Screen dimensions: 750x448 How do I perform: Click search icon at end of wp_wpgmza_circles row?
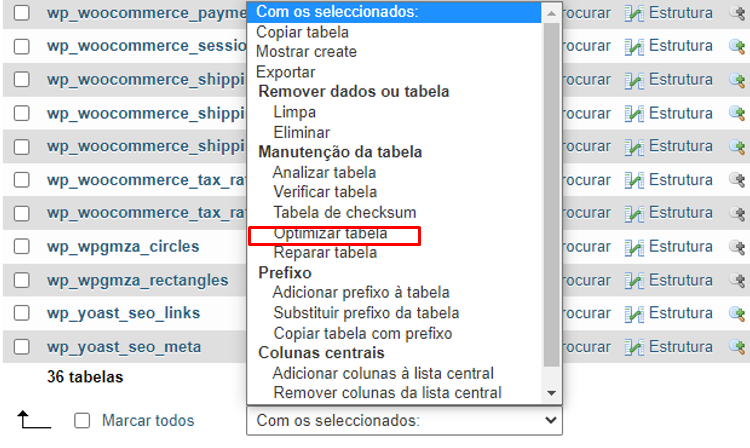tap(738, 246)
